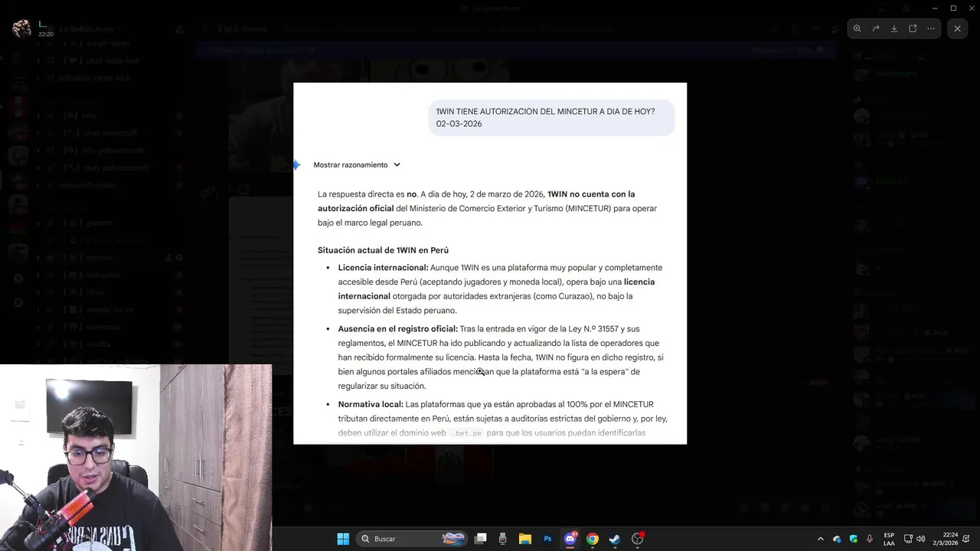Open the ESP LAA language switcher
This screenshot has height=551, width=980.
click(889, 539)
